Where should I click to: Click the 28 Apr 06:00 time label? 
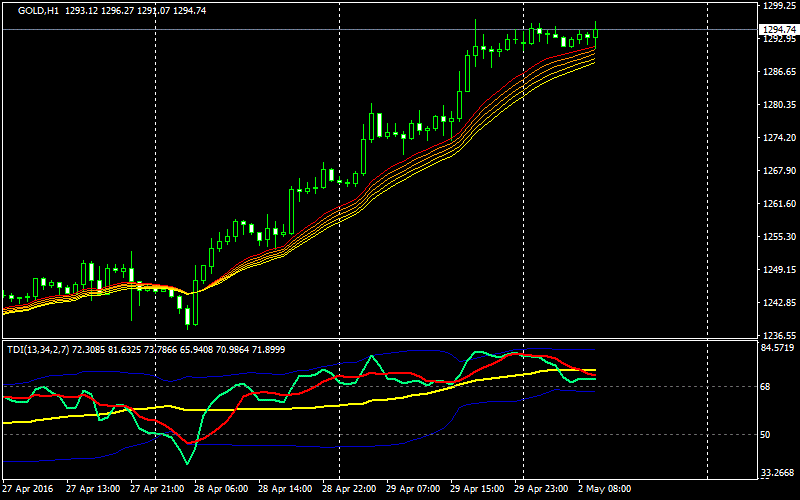pos(221,489)
